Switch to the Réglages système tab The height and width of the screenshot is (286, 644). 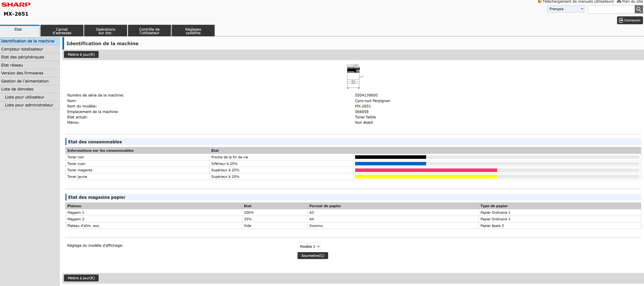pyautogui.click(x=193, y=31)
